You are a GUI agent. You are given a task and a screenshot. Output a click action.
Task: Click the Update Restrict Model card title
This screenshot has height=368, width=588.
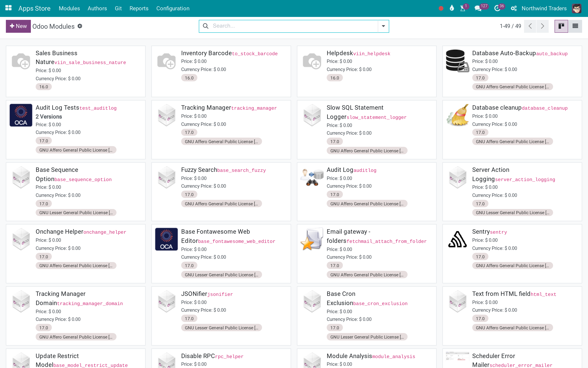tap(57, 360)
